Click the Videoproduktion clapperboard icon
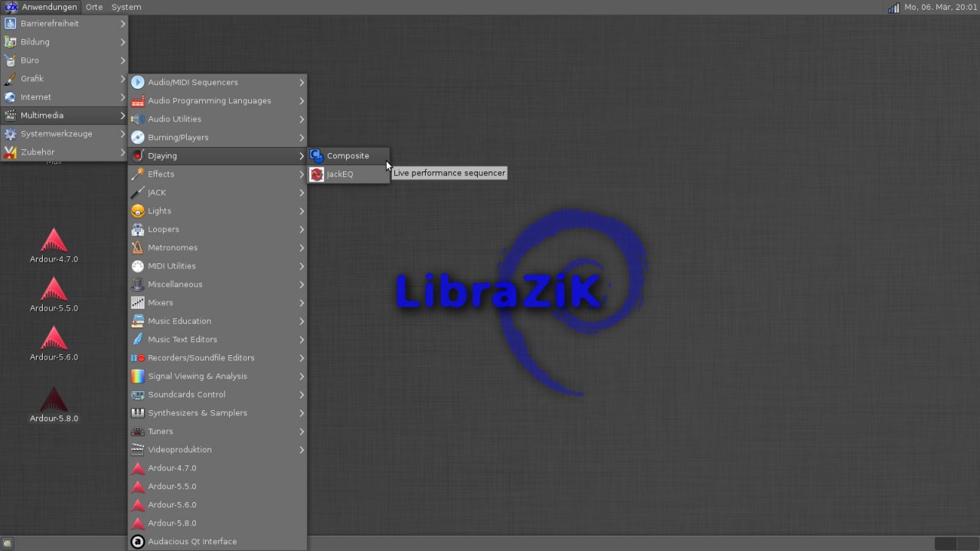980x551 pixels. tap(138, 449)
